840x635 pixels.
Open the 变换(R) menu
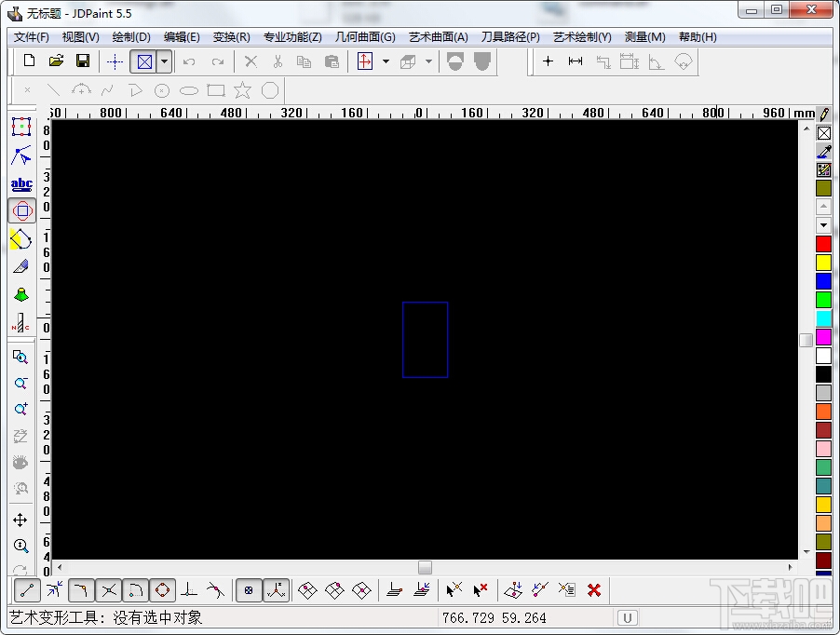[232, 37]
